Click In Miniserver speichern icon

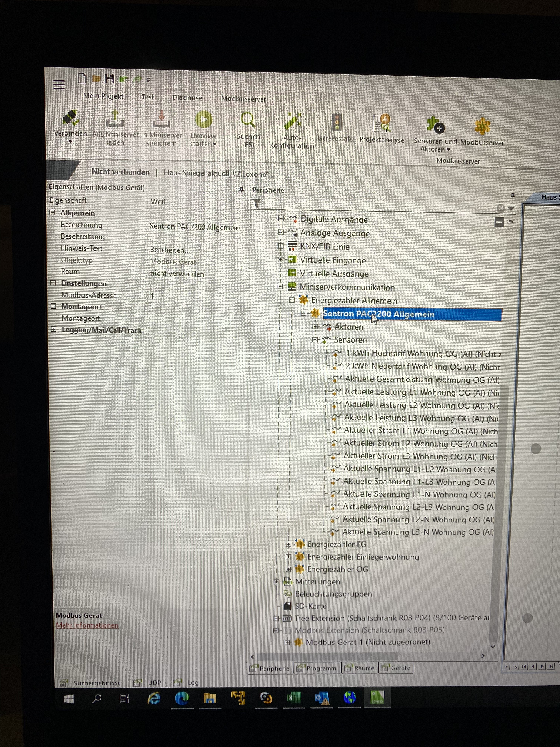(161, 120)
